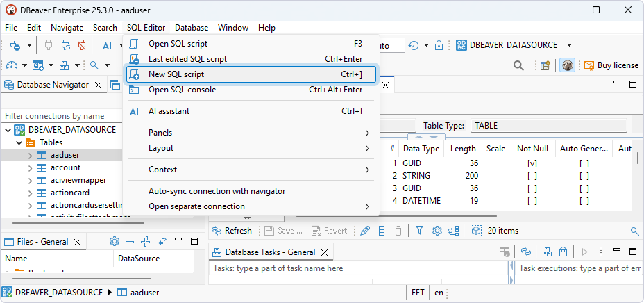This screenshot has width=644, height=303.
Task: Click the blue magnifier search toolbar icon
Action: [94, 65]
